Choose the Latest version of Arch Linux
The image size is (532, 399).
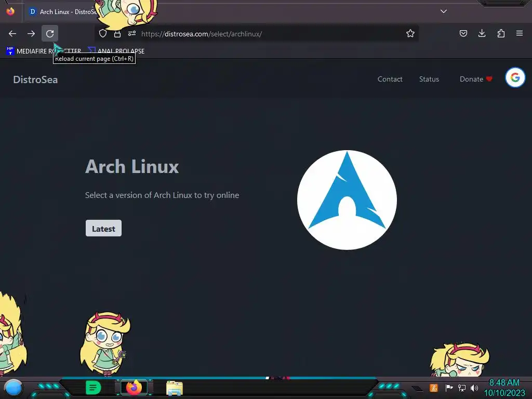[103, 229]
